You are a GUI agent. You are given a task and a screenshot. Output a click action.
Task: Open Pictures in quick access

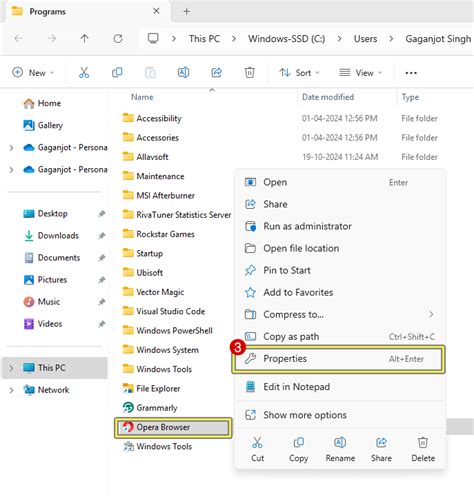(45, 280)
